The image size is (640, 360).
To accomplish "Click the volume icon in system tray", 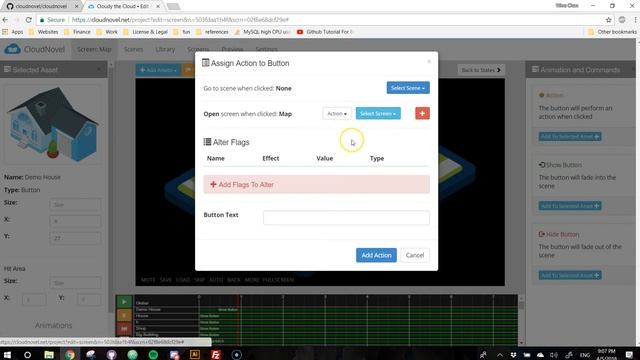I will click(x=553, y=355).
